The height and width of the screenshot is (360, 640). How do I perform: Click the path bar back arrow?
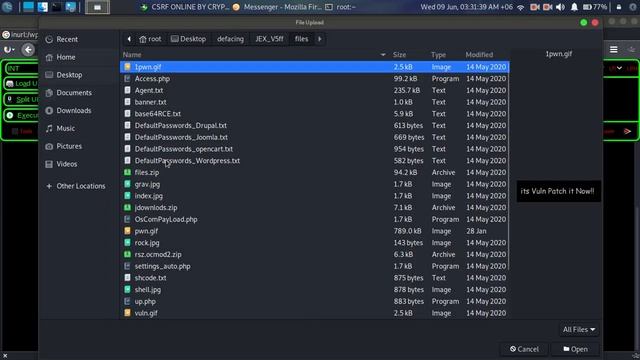(x=129, y=39)
